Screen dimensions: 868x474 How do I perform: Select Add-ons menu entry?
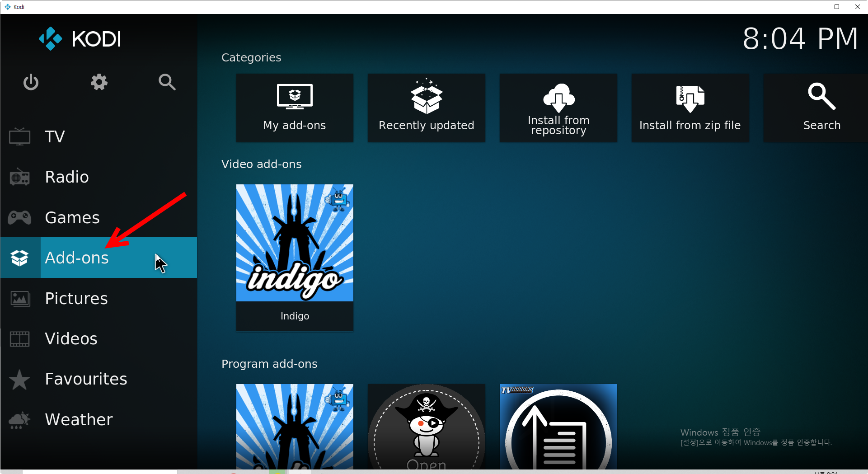coord(99,258)
